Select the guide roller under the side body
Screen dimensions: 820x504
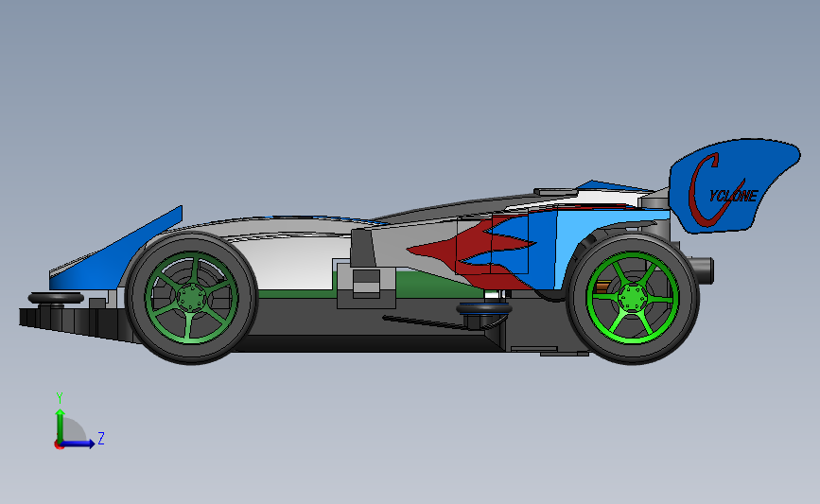tap(484, 309)
